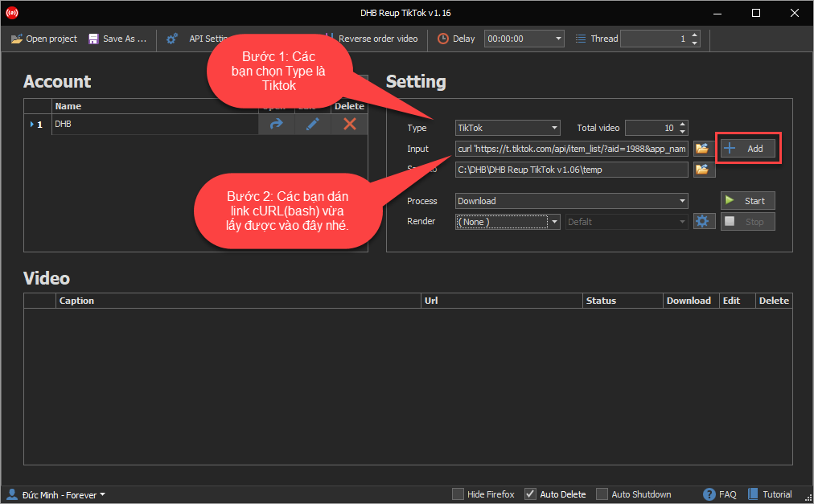Screen dimensions: 814x504
Task: Decrease Thread count with down arrow
Action: click(695, 43)
